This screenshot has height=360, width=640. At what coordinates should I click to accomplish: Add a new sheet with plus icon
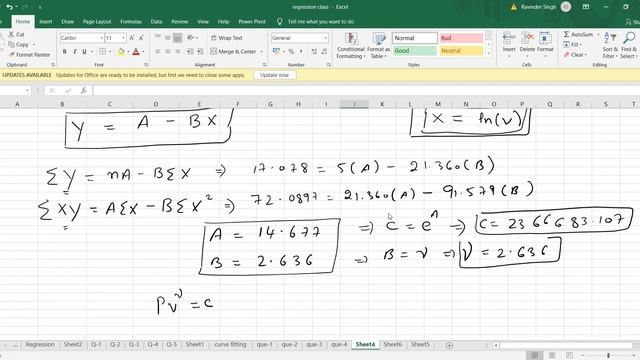(x=449, y=345)
